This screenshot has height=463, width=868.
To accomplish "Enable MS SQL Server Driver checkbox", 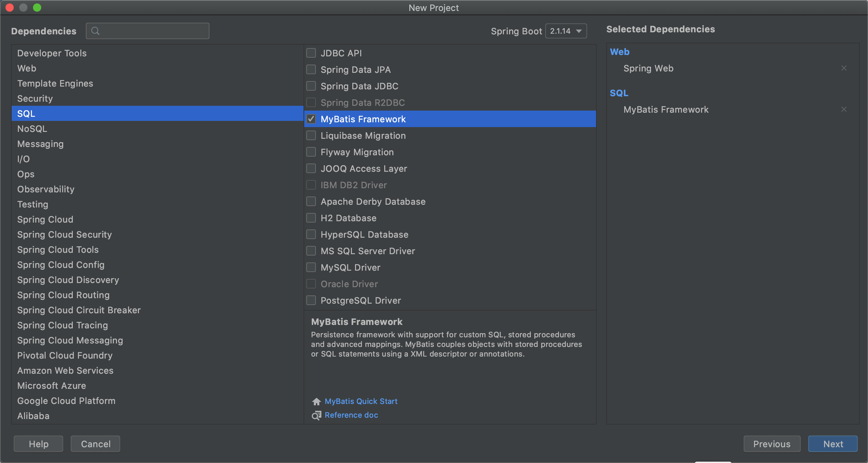I will point(311,251).
